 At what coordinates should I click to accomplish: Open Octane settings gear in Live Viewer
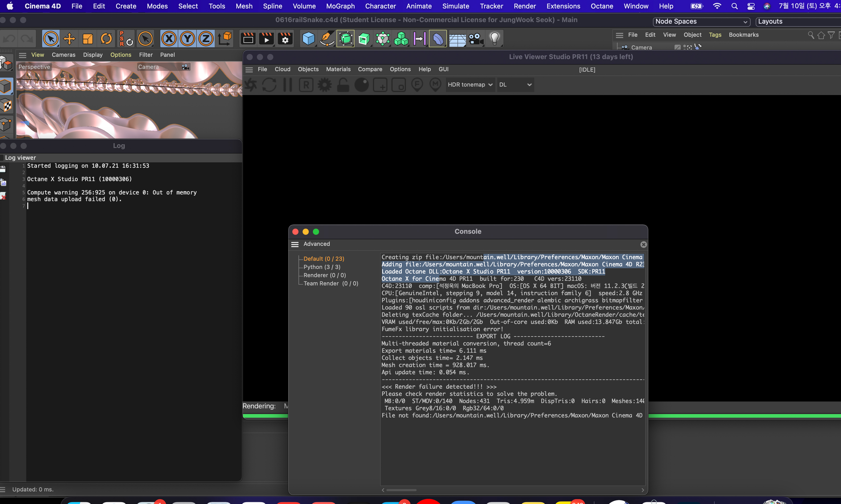click(325, 85)
